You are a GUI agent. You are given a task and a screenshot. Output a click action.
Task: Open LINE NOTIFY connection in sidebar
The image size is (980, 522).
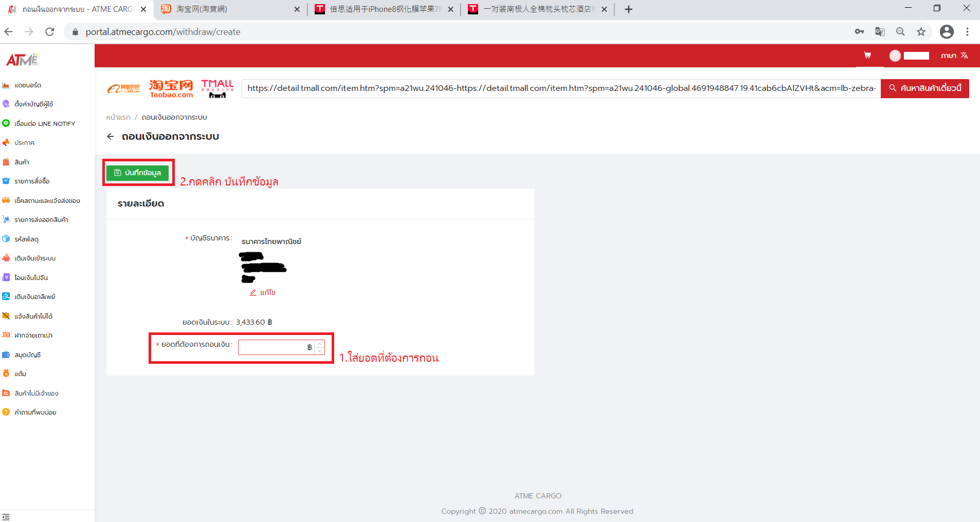tap(44, 124)
